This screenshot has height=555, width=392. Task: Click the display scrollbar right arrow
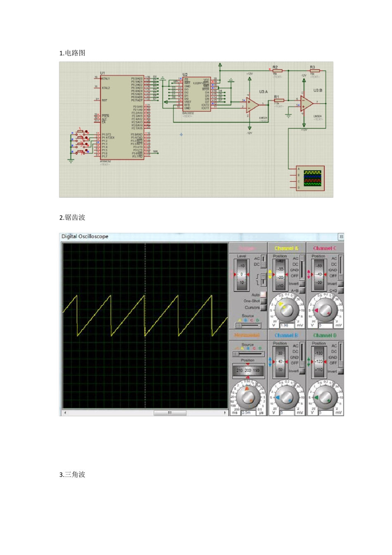click(225, 413)
